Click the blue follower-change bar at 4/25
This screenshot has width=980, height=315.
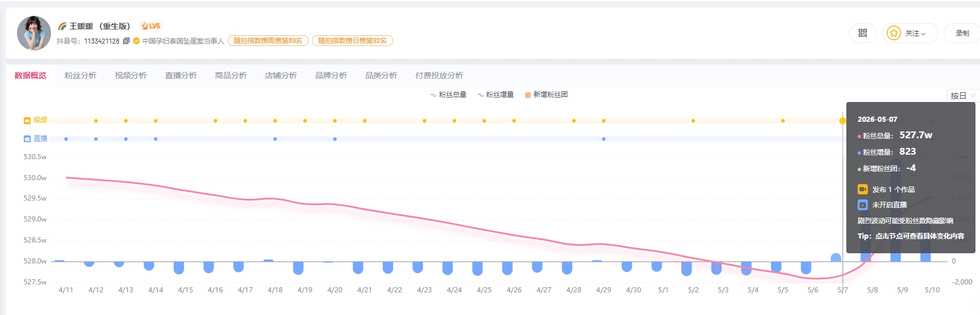point(478,269)
